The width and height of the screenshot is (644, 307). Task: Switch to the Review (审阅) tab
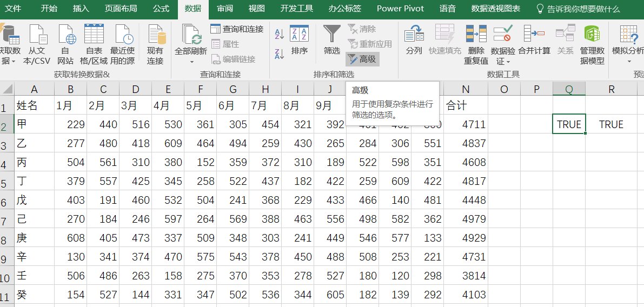coord(224,8)
